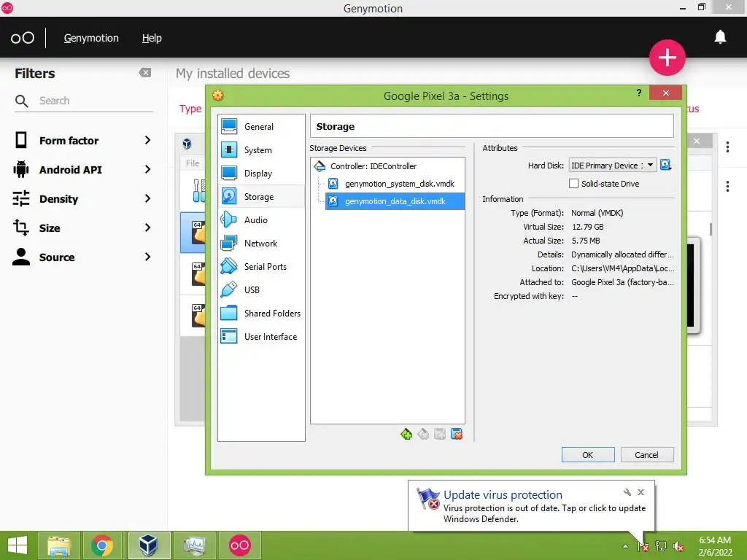
Task: Click the search magnifier icon in Filters
Action: coord(21,101)
